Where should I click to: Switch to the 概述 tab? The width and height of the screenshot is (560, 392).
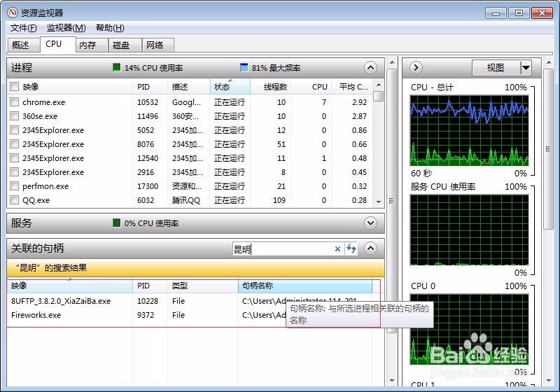pyautogui.click(x=24, y=45)
